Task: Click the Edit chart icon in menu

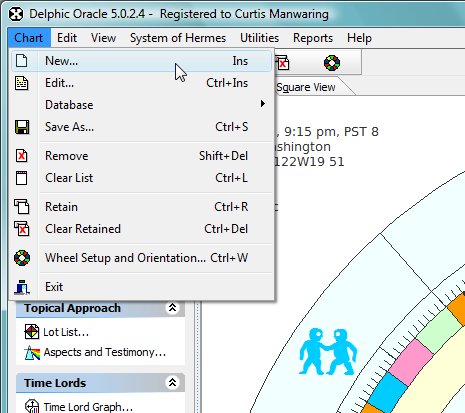Action: [x=22, y=83]
